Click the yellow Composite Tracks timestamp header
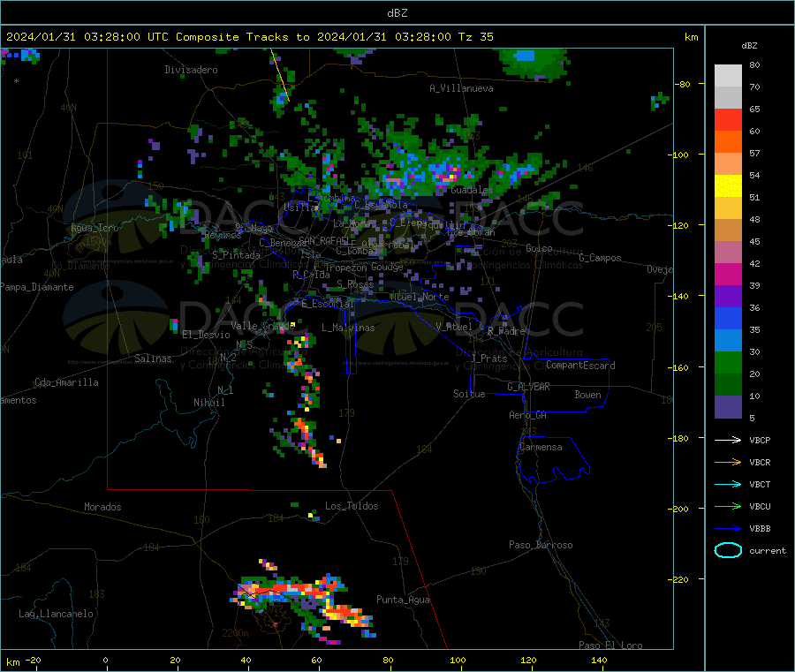795x672 pixels. pyautogui.click(x=249, y=37)
